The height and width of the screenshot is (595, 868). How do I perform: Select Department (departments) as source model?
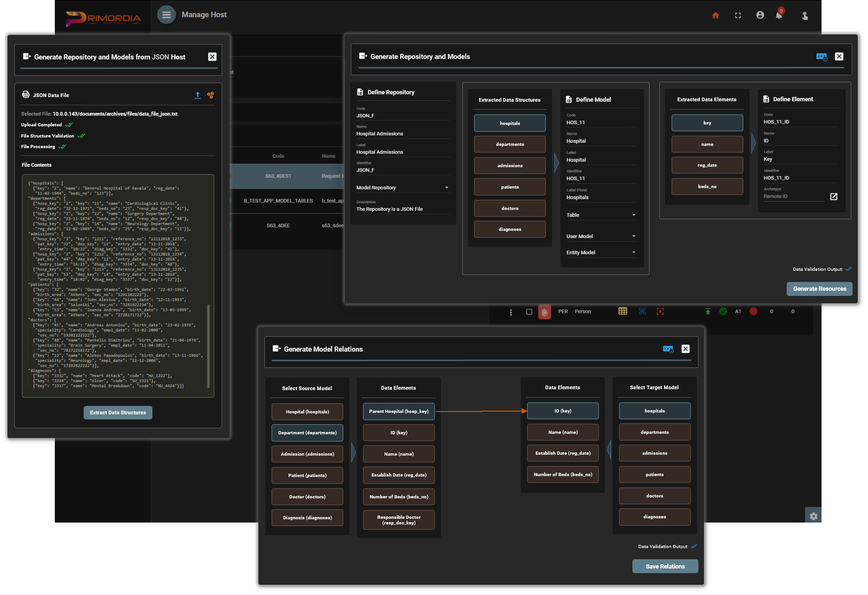pos(307,433)
